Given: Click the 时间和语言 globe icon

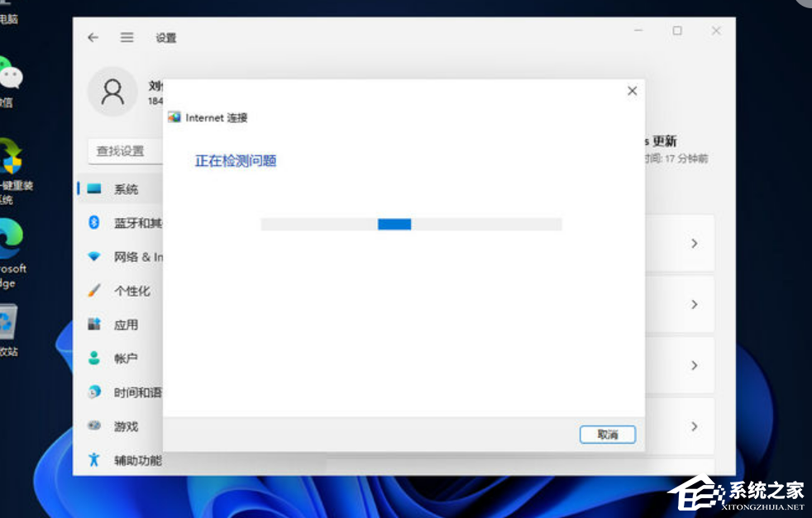Looking at the screenshot, I should 94,392.
